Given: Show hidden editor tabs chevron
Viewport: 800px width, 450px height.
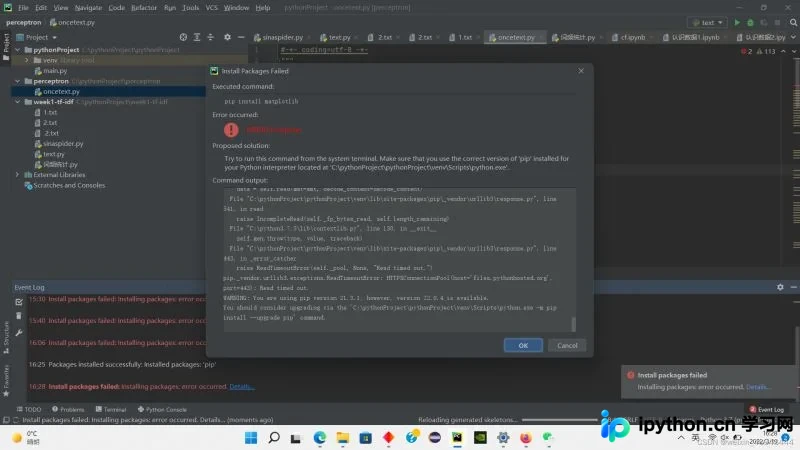Looking at the screenshot, I should [x=793, y=37].
